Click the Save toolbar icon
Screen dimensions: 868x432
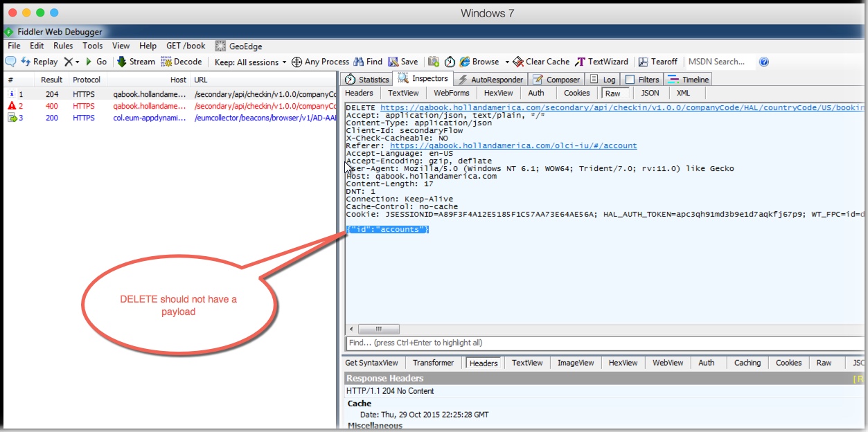click(x=393, y=62)
